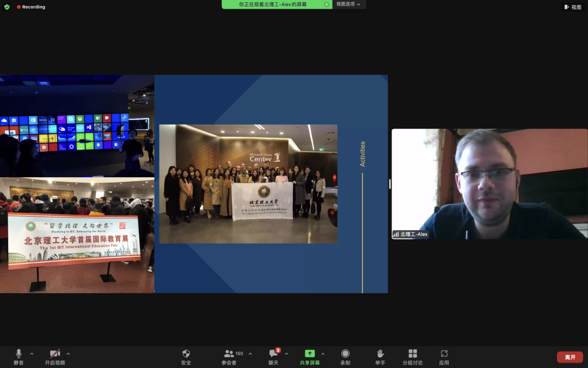Click the BIT International Education Fair photo

[x=77, y=235]
